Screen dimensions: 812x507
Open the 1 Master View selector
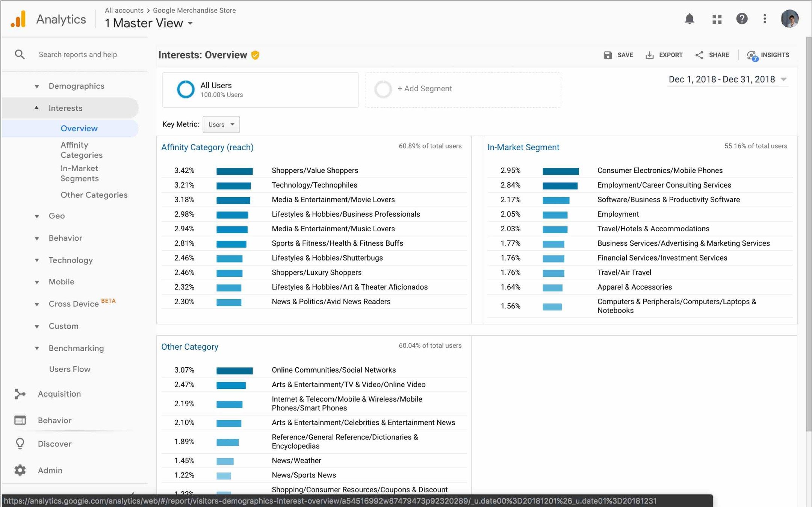pos(149,23)
